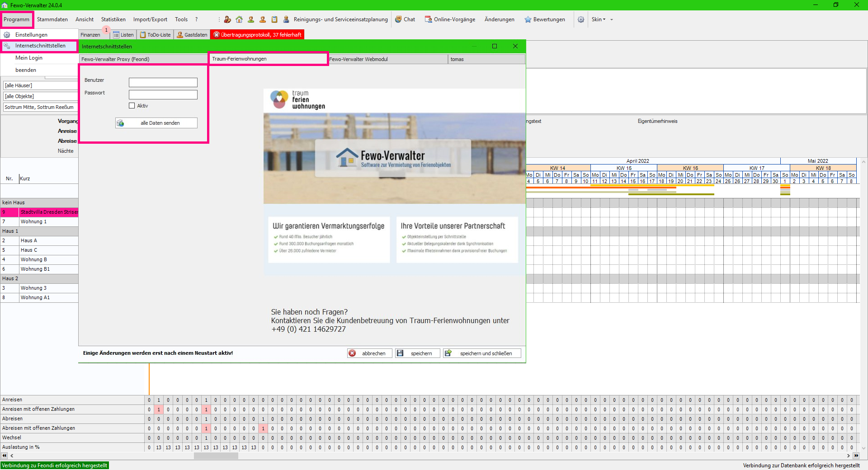Viewport: 868px width, 470px height.
Task: Click the speichern button
Action: click(417, 353)
